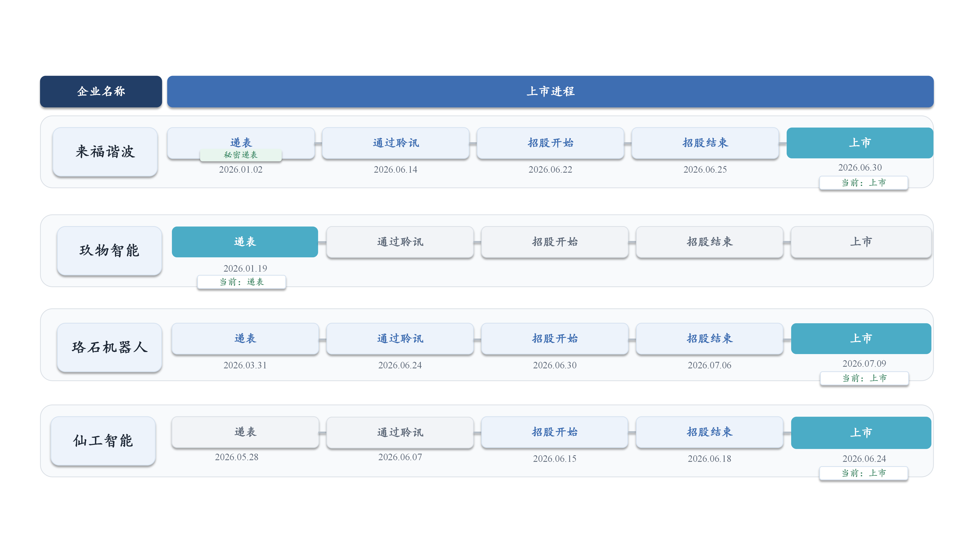Click date 2026.01.19
Image resolution: width=980 pixels, height=551 pixels.
[x=245, y=269]
